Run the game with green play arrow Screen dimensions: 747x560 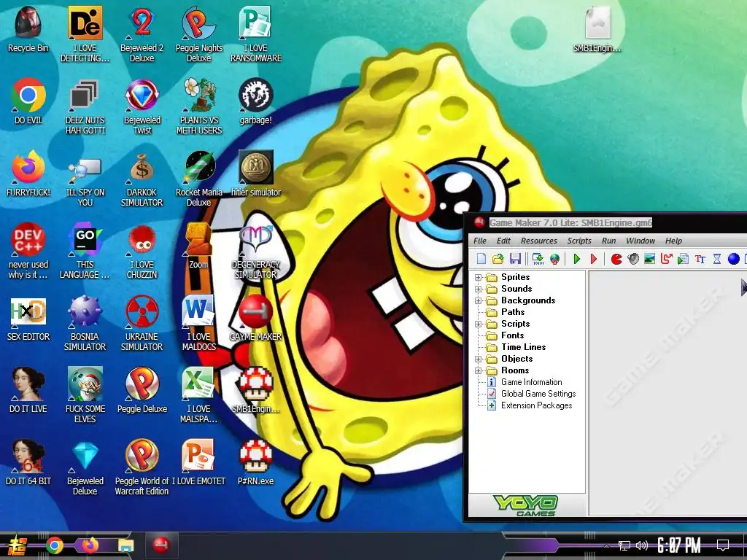[577, 259]
